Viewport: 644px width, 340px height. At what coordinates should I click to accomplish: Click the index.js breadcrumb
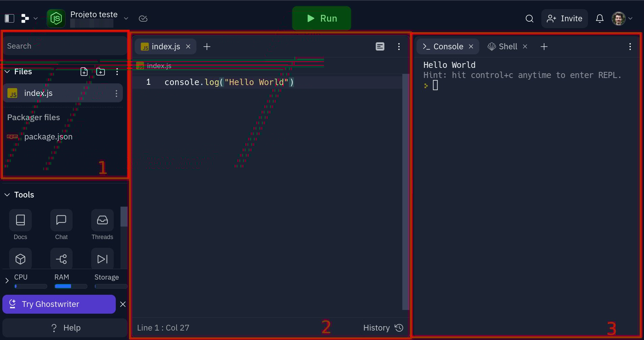click(154, 66)
